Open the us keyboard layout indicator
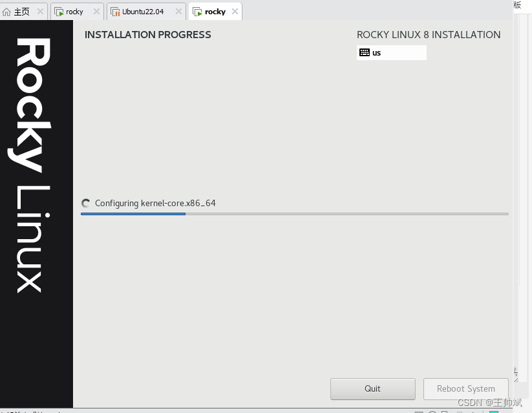The height and width of the screenshot is (413, 532). (392, 52)
